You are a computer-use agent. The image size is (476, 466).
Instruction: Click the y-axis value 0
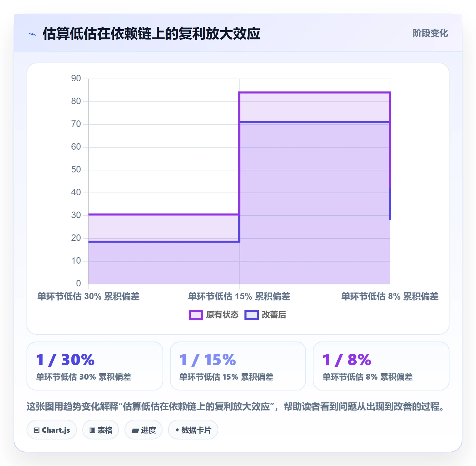point(79,283)
